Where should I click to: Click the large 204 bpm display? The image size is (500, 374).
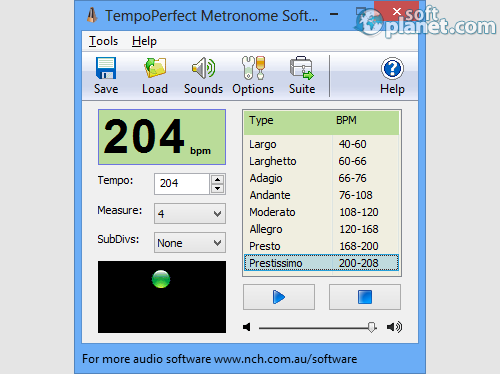162,137
